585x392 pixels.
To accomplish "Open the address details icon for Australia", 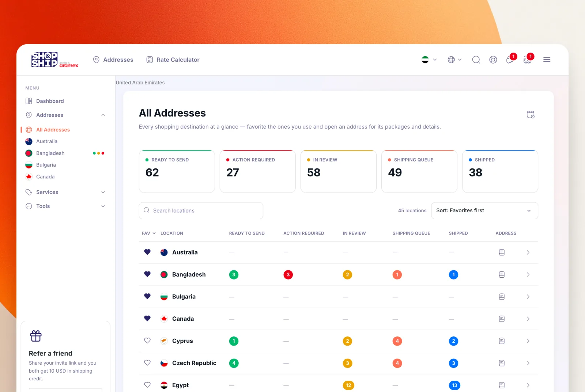I will 502,252.
